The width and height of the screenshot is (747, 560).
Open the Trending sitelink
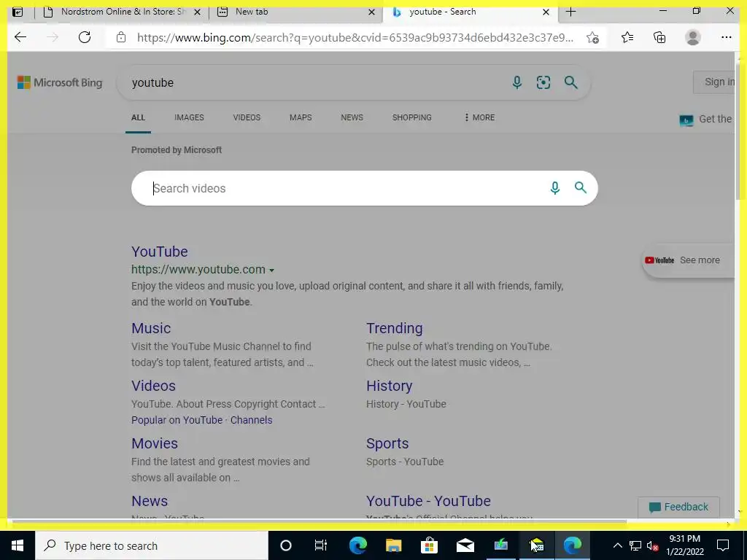(395, 328)
